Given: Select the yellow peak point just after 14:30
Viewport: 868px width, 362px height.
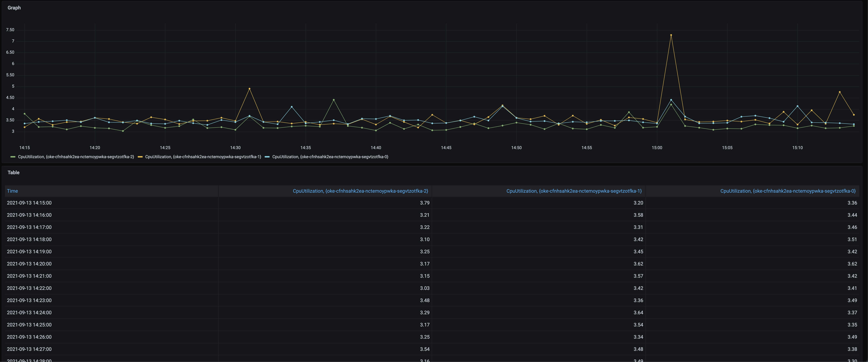Looking at the screenshot, I should (x=249, y=88).
